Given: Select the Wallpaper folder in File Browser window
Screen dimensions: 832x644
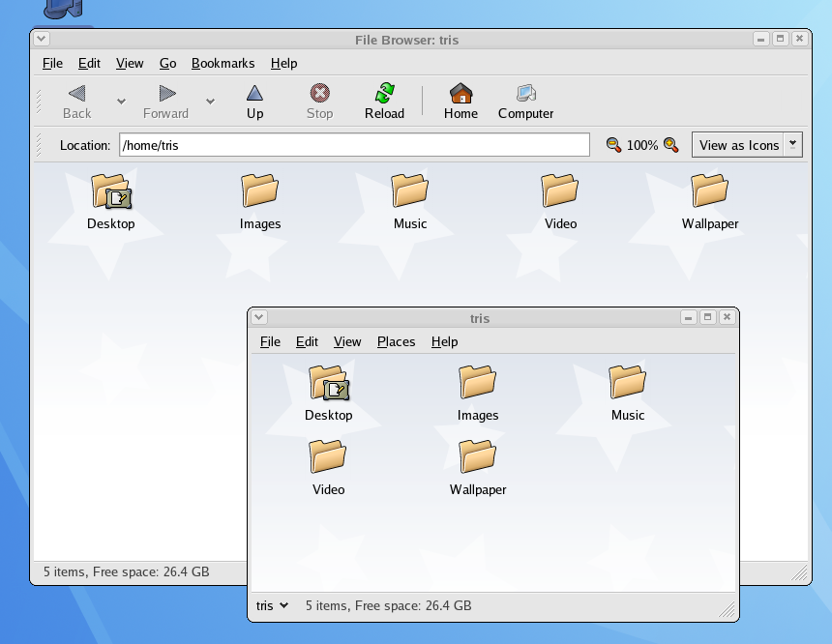Looking at the screenshot, I should [710, 202].
